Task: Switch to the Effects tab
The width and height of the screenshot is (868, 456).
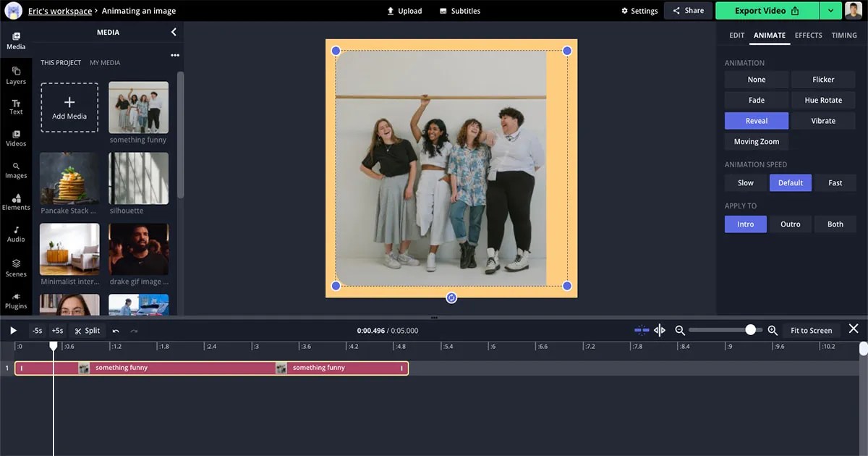Action: coord(808,35)
